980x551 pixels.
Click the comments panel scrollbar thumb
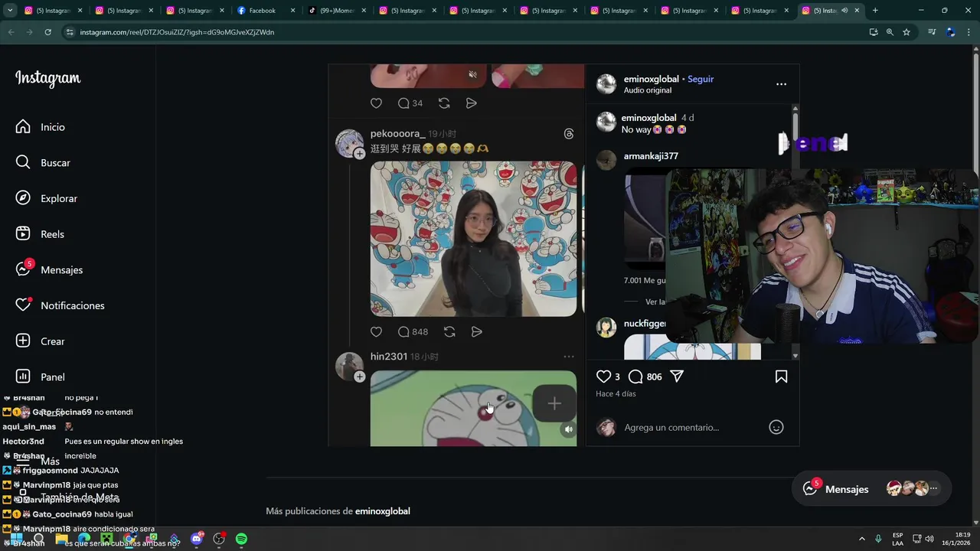point(795,125)
